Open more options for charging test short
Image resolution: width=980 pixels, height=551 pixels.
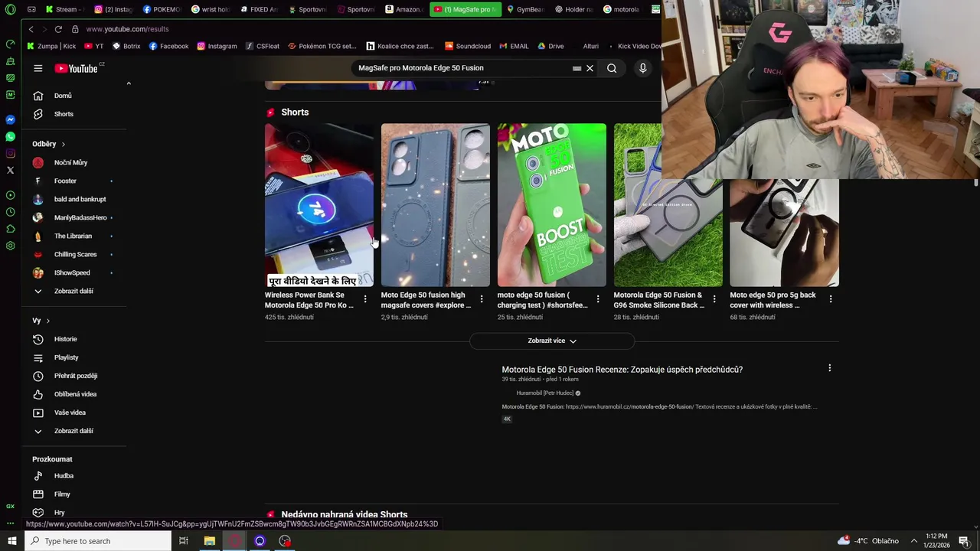(x=598, y=299)
